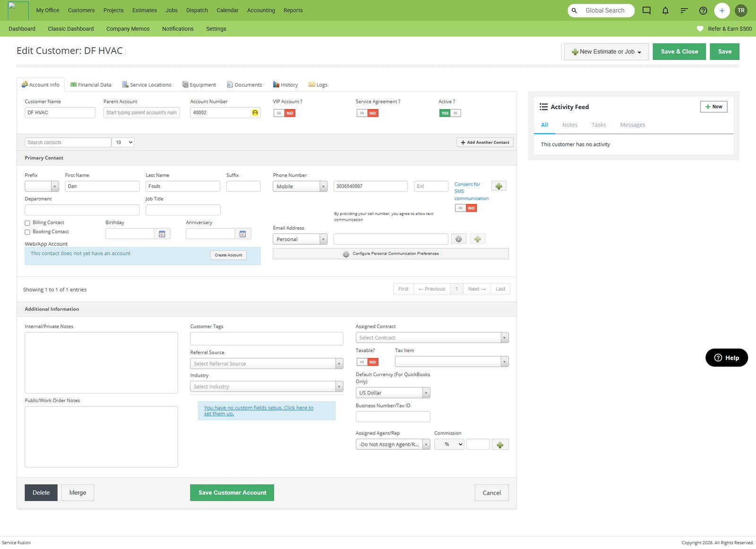Toggle the Service Agreement switch
Screen dimensions: 756x549
(x=367, y=113)
